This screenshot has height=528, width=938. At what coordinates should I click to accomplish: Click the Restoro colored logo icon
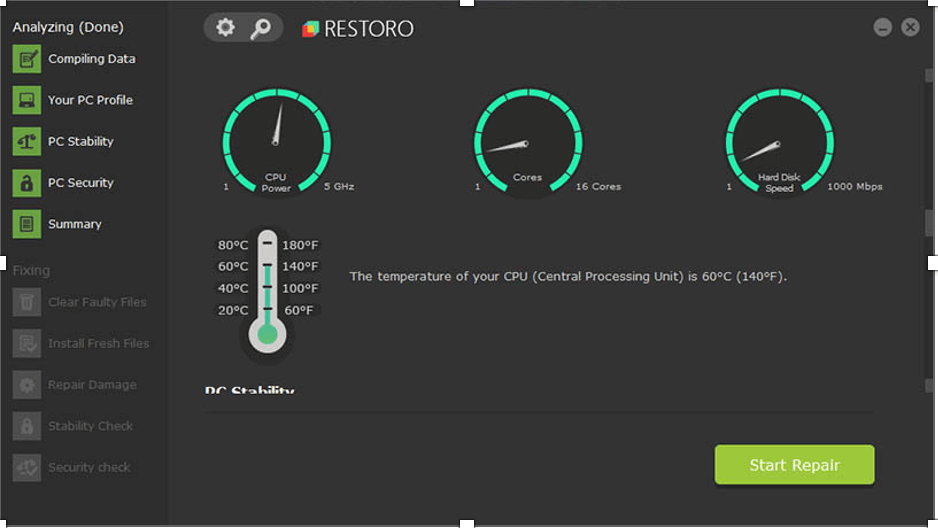(310, 29)
